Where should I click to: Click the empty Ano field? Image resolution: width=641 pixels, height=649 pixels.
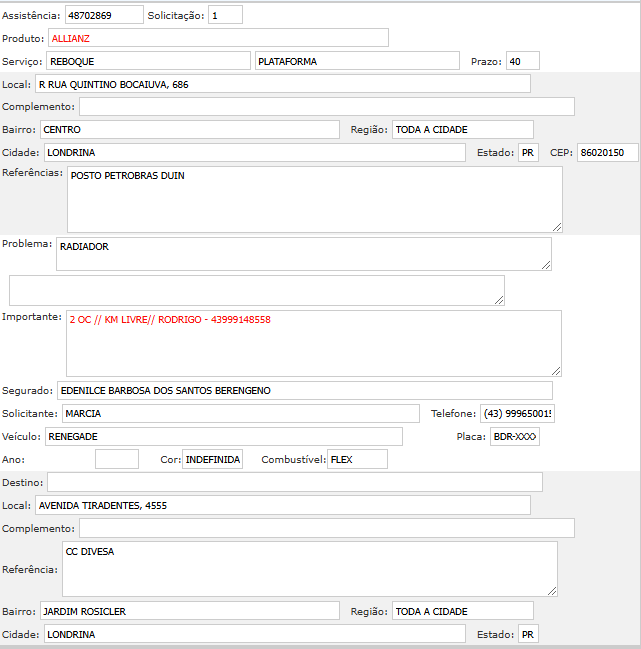point(116,459)
